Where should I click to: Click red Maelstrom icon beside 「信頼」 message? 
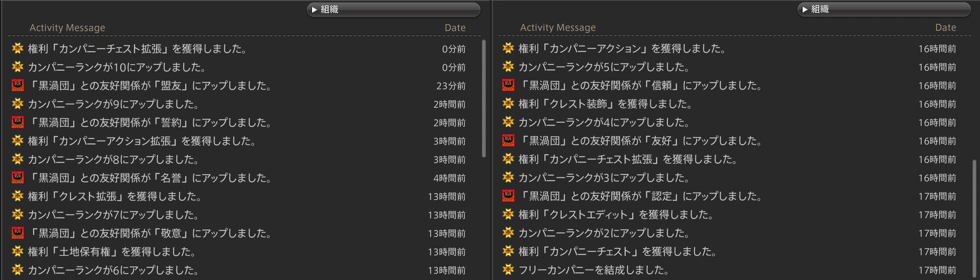(508, 85)
